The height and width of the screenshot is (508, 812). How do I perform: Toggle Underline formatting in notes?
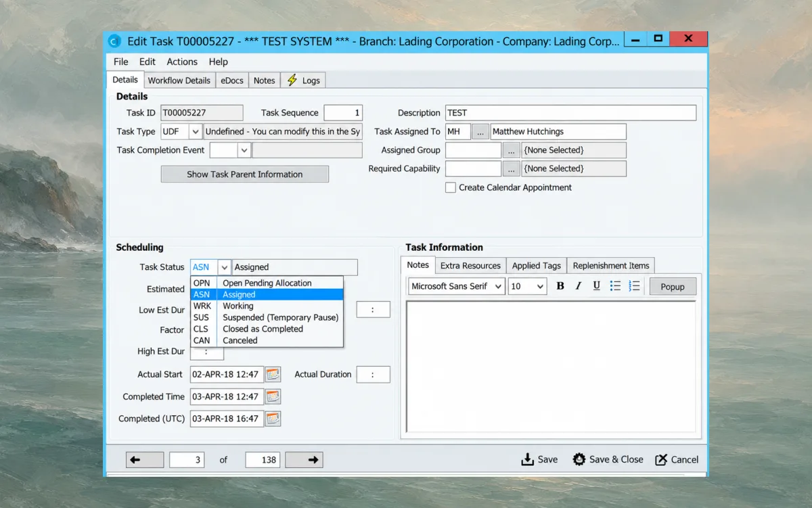pyautogui.click(x=596, y=286)
